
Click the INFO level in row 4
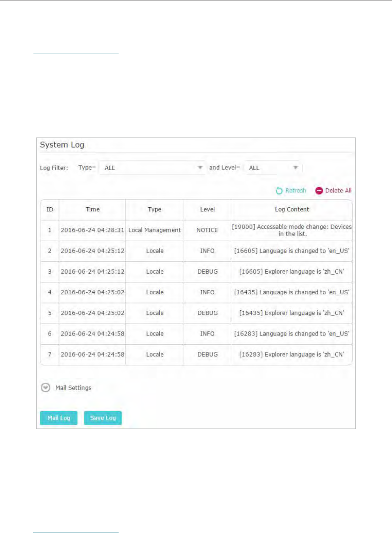[207, 292]
